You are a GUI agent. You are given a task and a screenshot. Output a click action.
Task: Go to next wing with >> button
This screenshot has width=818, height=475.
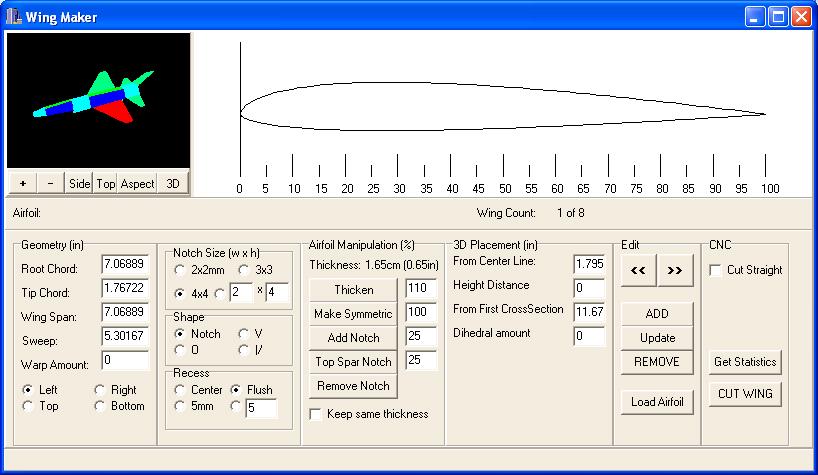pyautogui.click(x=675, y=270)
